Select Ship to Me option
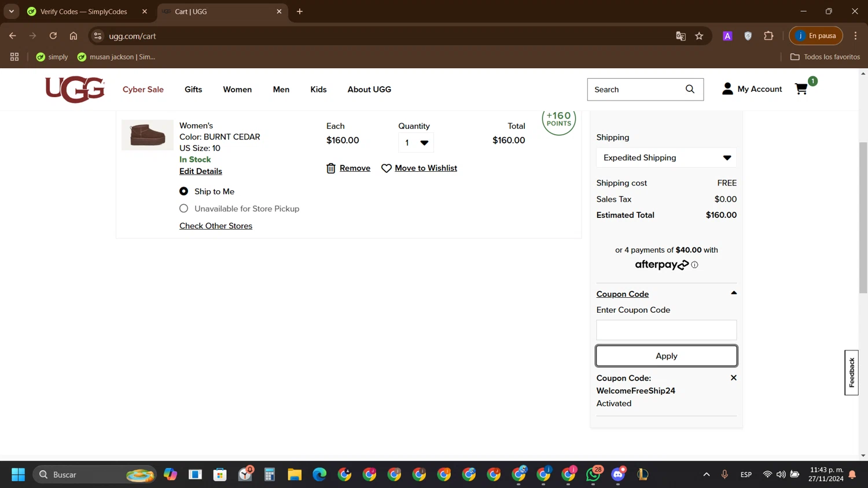The width and height of the screenshot is (868, 488). tap(183, 191)
